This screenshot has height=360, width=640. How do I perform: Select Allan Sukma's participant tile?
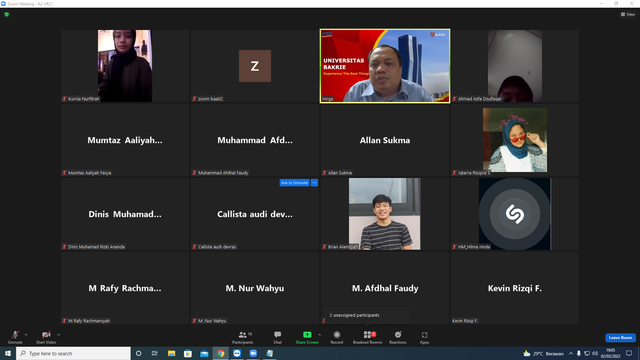point(385,140)
